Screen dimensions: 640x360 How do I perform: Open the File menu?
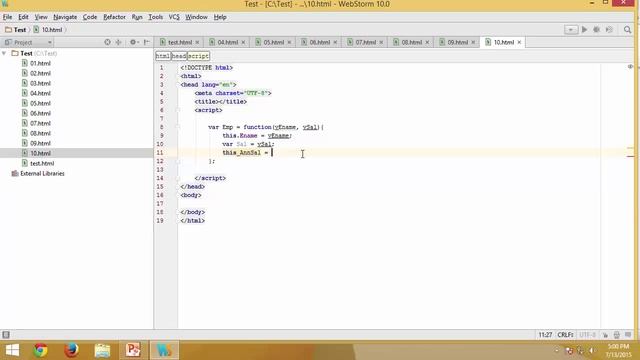click(7, 17)
